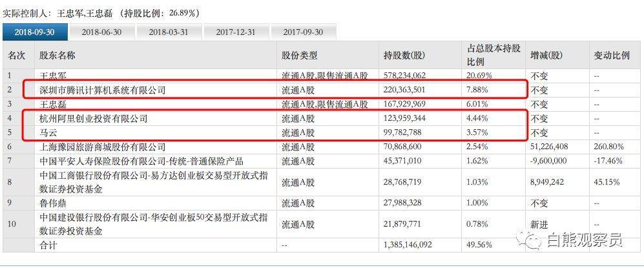Select 中国工商银行-易方达创业板 fund

coord(154,182)
